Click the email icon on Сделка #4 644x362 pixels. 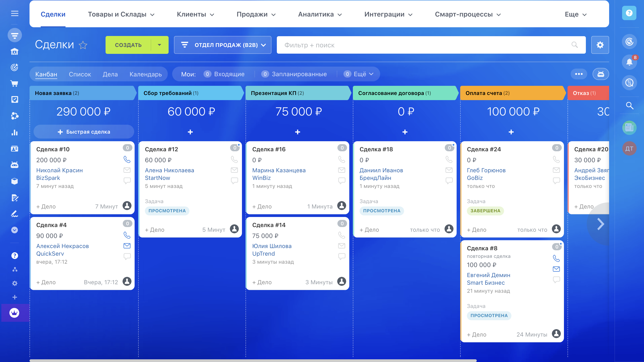127,246
